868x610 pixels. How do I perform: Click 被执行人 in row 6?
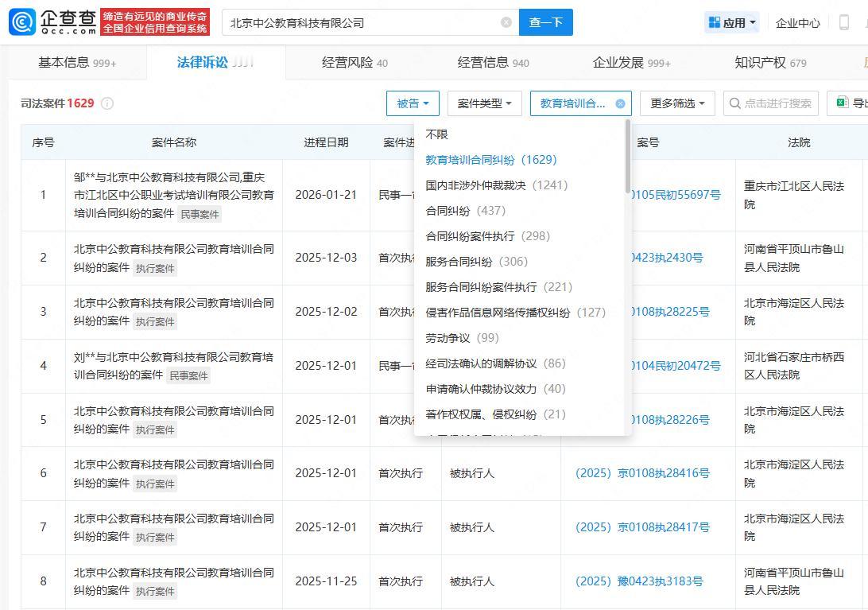[x=472, y=473]
